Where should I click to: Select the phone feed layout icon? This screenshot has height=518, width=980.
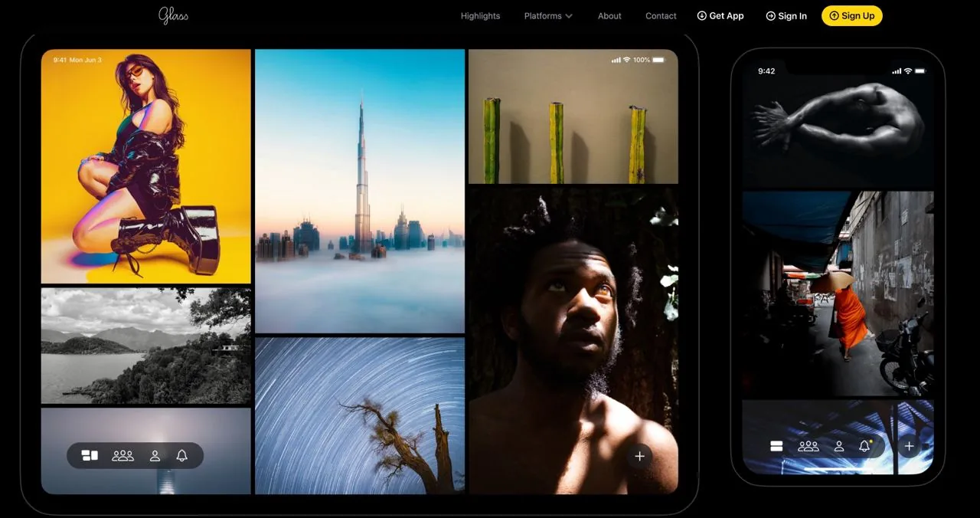click(x=776, y=446)
